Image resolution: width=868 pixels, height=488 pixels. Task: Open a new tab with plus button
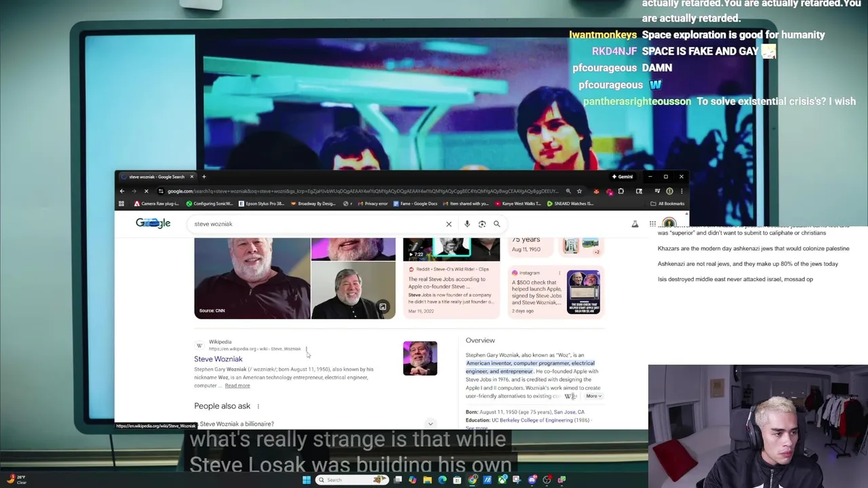[203, 177]
